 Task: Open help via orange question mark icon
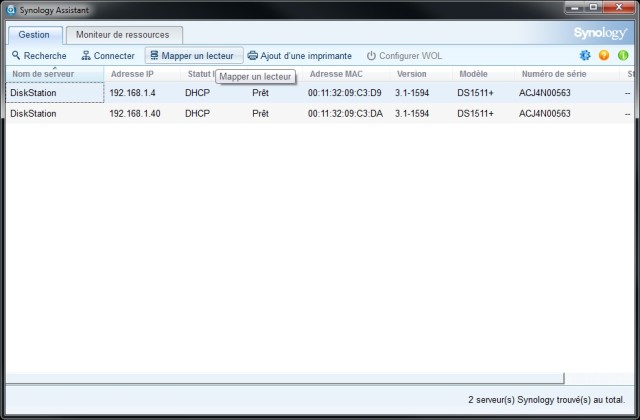coord(604,55)
